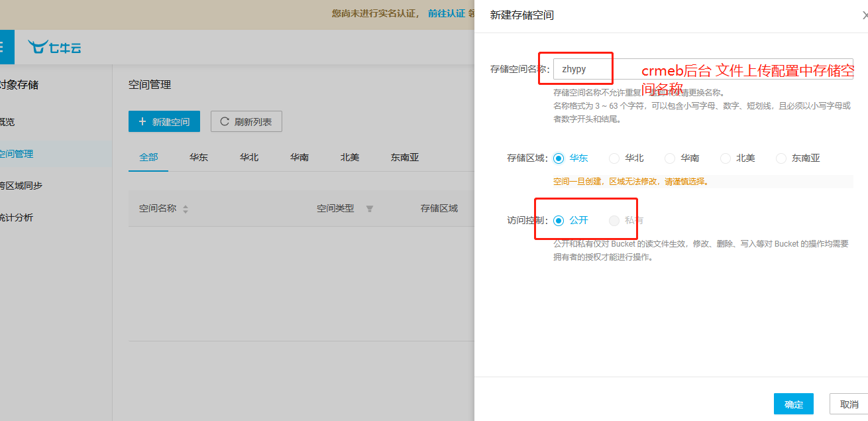This screenshot has width=868, height=421.
Task: Click the 新建存储空间 dialog title
Action: pyautogui.click(x=522, y=15)
